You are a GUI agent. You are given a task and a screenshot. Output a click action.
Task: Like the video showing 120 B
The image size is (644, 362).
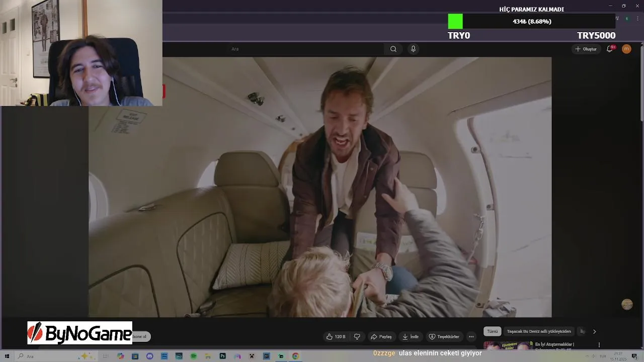[336, 336]
